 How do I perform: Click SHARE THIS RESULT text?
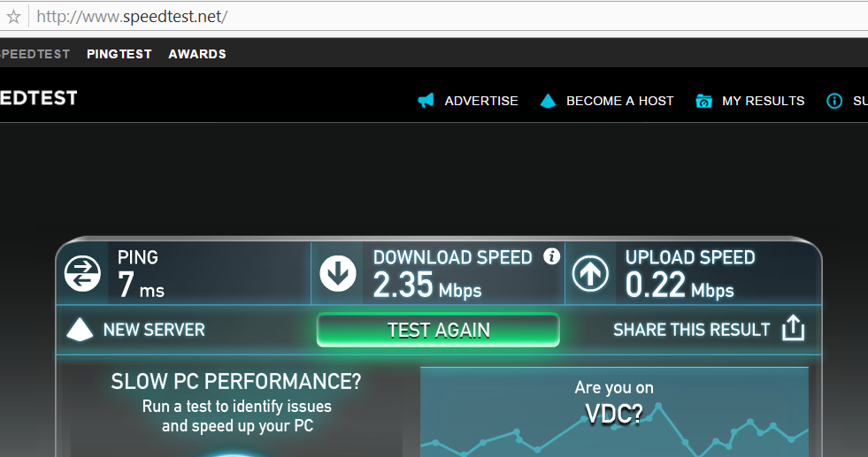pyautogui.click(x=691, y=330)
